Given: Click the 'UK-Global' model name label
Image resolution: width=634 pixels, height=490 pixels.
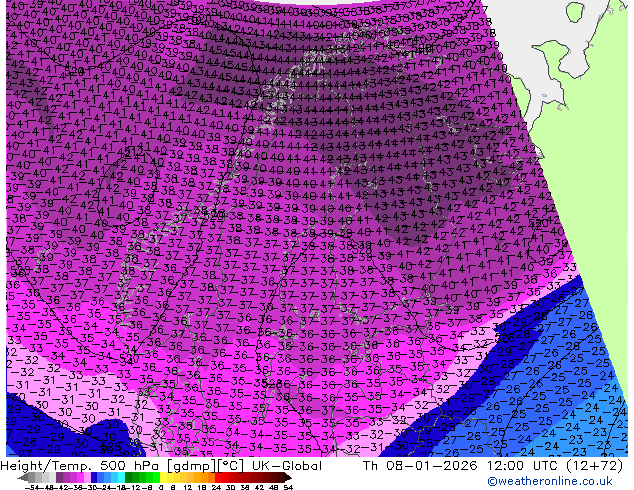Looking at the screenshot, I should coord(287,466).
